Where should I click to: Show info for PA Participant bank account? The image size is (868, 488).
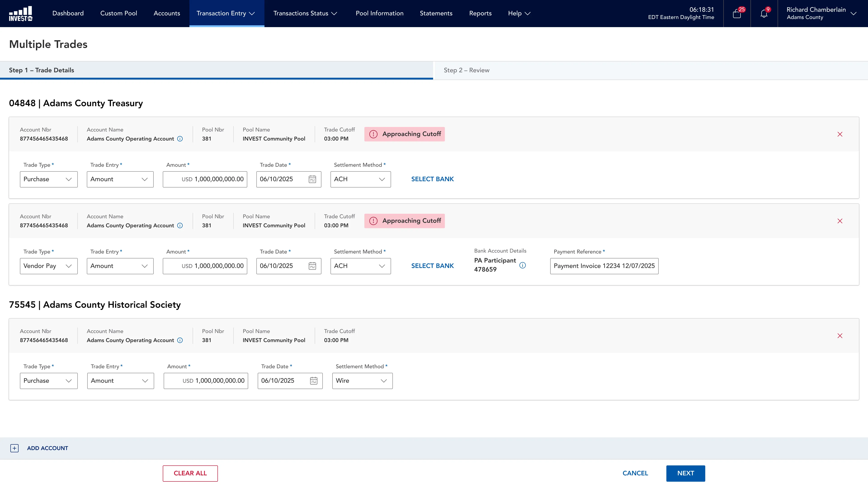point(523,265)
